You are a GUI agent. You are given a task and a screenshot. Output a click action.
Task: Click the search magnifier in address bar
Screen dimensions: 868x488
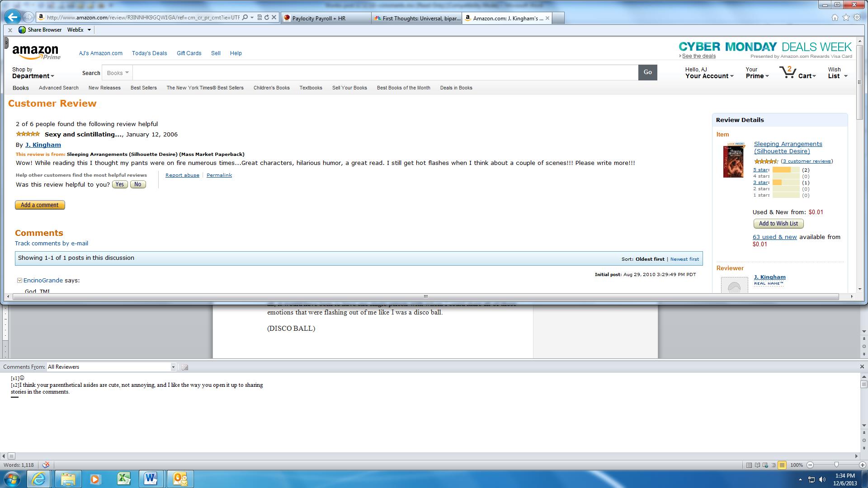click(x=245, y=18)
